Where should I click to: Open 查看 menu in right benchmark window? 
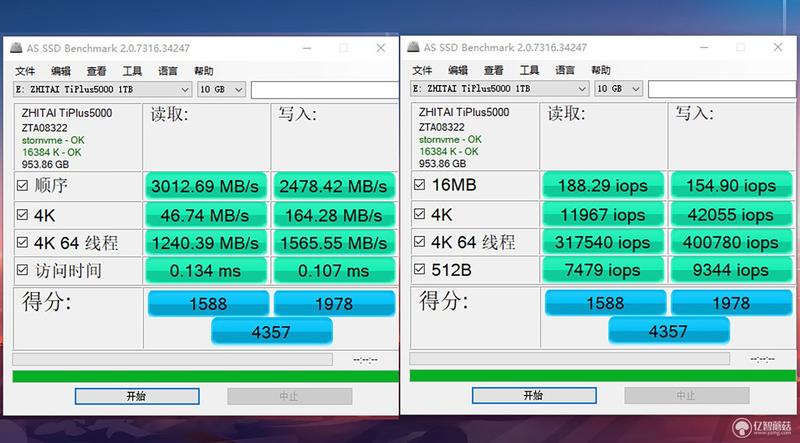coord(493,70)
